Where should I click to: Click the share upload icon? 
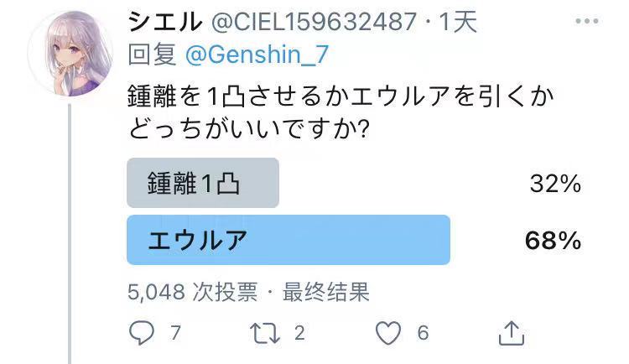pyautogui.click(x=511, y=333)
